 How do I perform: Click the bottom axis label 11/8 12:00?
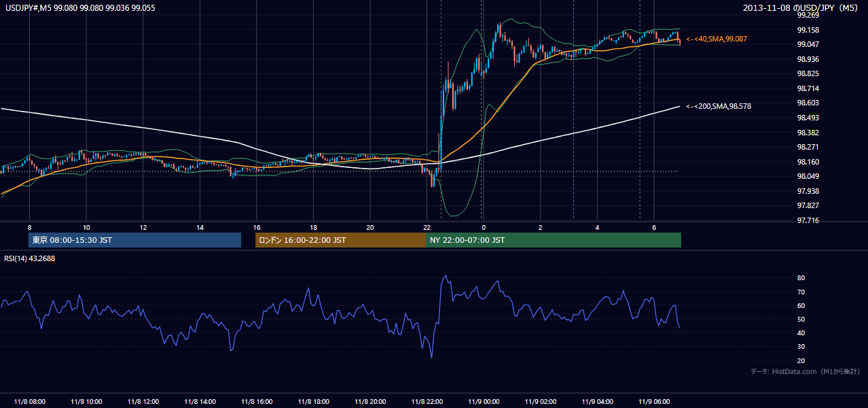[143, 402]
